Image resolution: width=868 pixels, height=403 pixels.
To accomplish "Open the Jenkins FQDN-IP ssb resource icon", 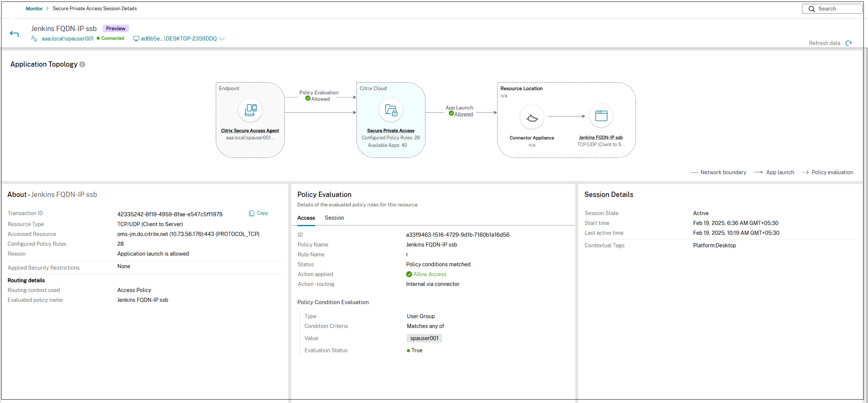I will point(601,116).
